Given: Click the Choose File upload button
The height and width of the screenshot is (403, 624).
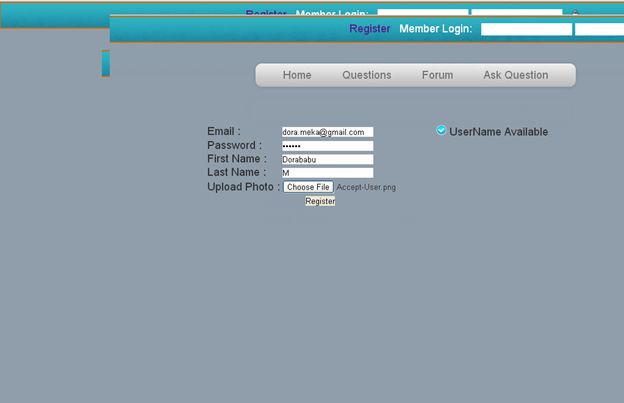Looking at the screenshot, I should [308, 187].
